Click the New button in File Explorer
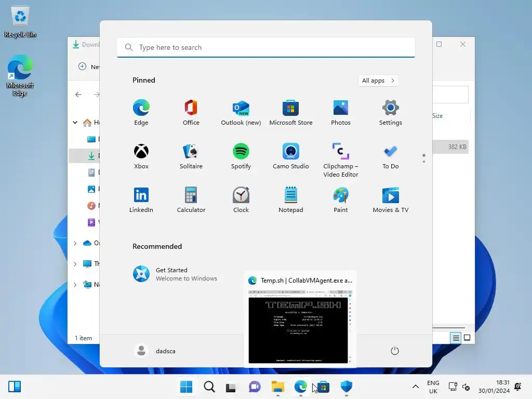532x399 pixels. (x=89, y=66)
